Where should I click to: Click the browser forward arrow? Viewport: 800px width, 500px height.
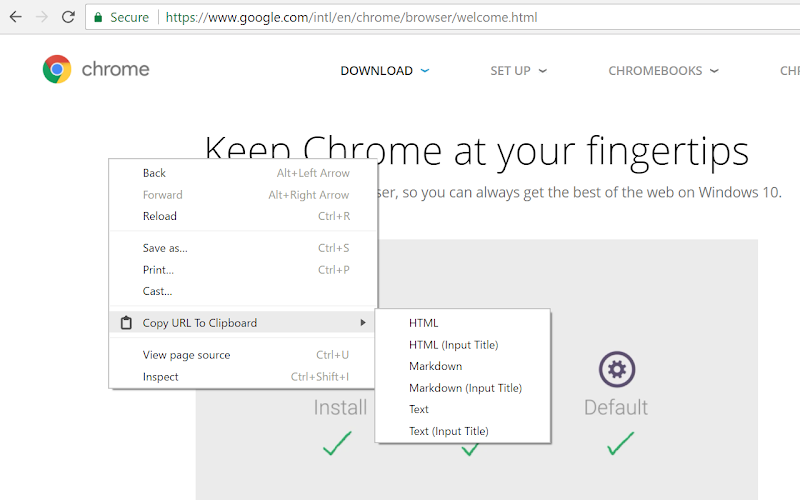click(x=42, y=17)
